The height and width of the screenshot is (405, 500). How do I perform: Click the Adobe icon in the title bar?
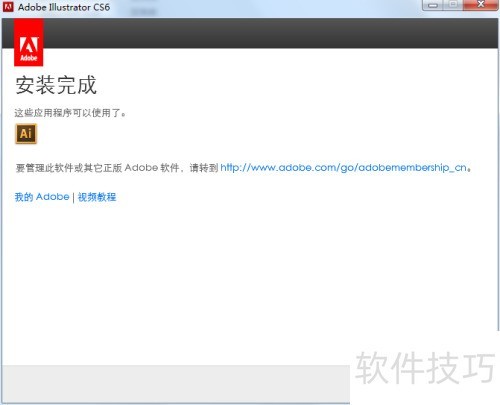click(8, 7)
